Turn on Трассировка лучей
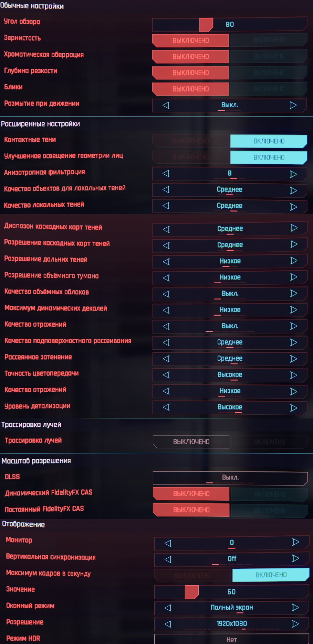The image size is (313, 644). pos(269,442)
